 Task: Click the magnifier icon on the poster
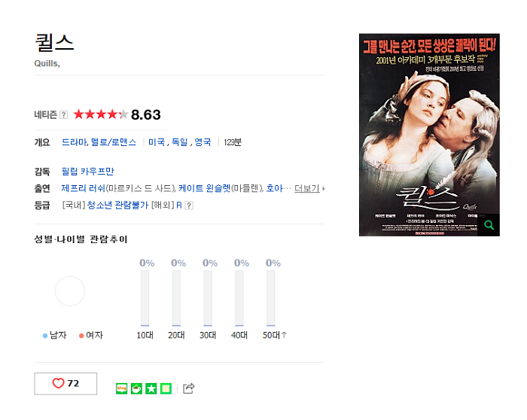click(x=489, y=225)
